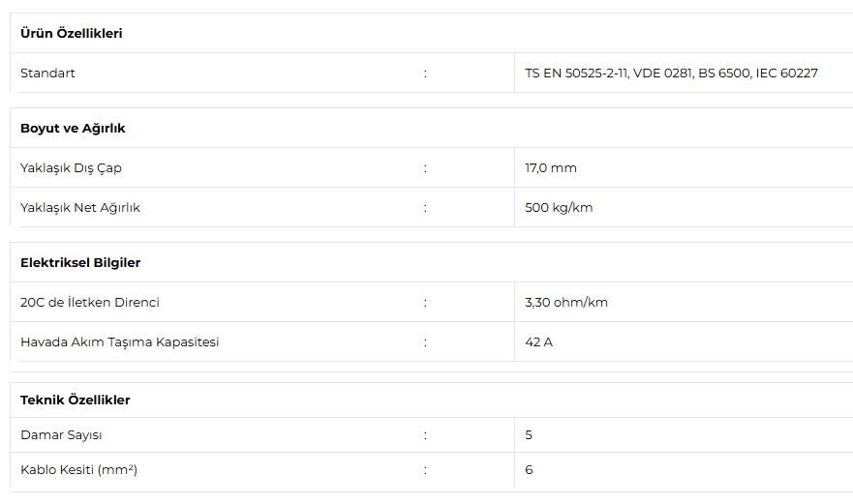Select the Yaklaşık Net Ağırlık label
This screenshot has width=853, height=504.
tap(80, 208)
